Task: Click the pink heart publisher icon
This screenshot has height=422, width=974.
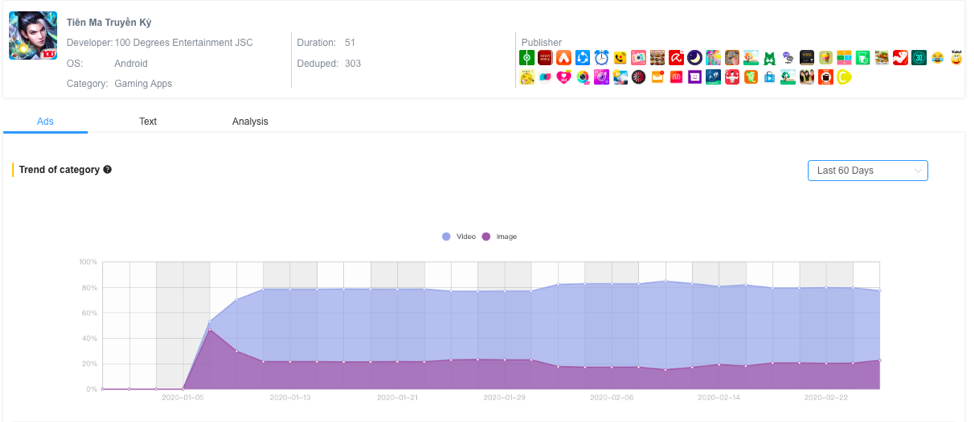Action: (564, 77)
